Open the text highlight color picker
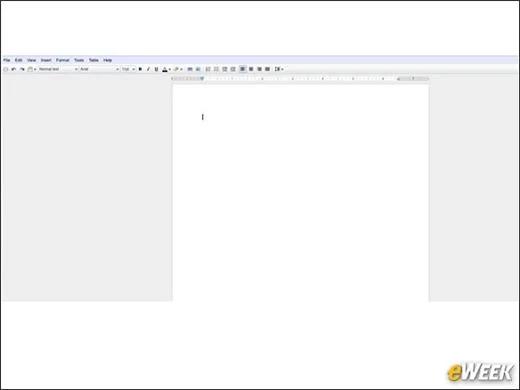The width and height of the screenshot is (520, 390). point(178,69)
